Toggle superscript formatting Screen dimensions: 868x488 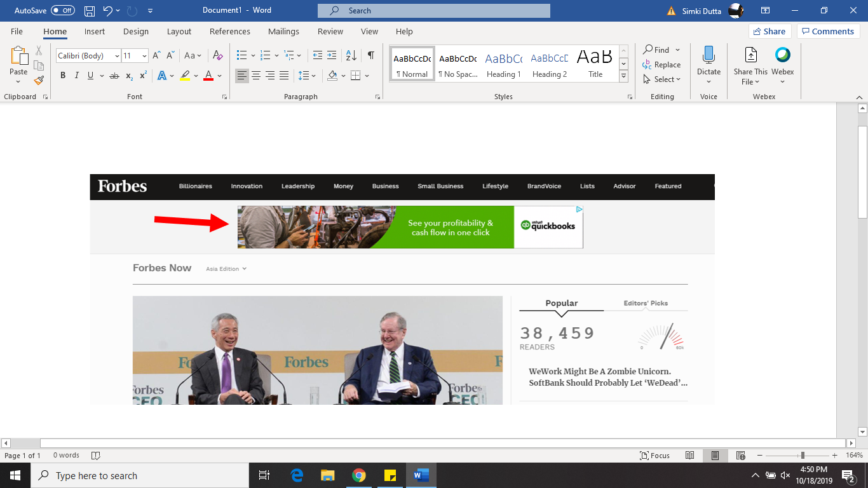tap(143, 76)
